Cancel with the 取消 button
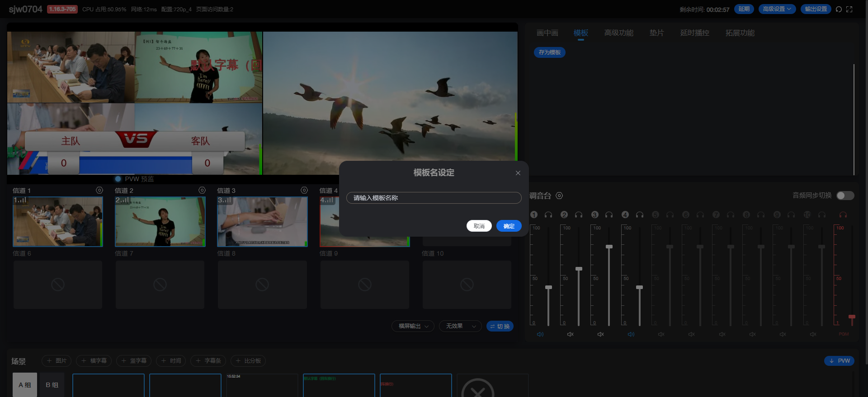This screenshot has width=868, height=397. pos(479,226)
